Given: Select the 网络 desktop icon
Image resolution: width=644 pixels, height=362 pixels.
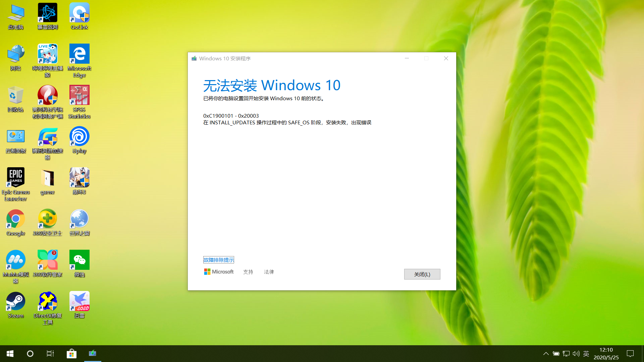Looking at the screenshot, I should pyautogui.click(x=16, y=57).
